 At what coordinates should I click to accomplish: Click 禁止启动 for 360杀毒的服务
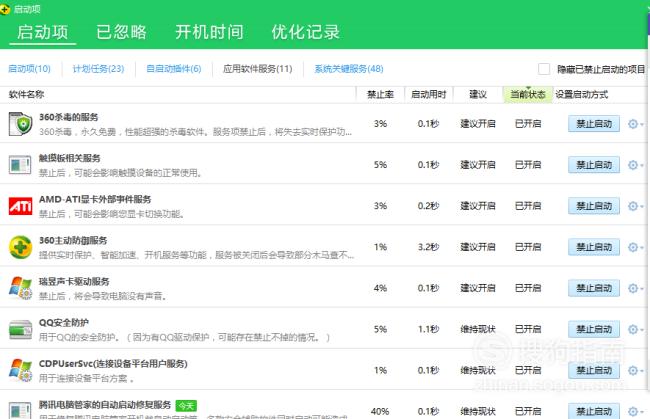[x=594, y=124]
